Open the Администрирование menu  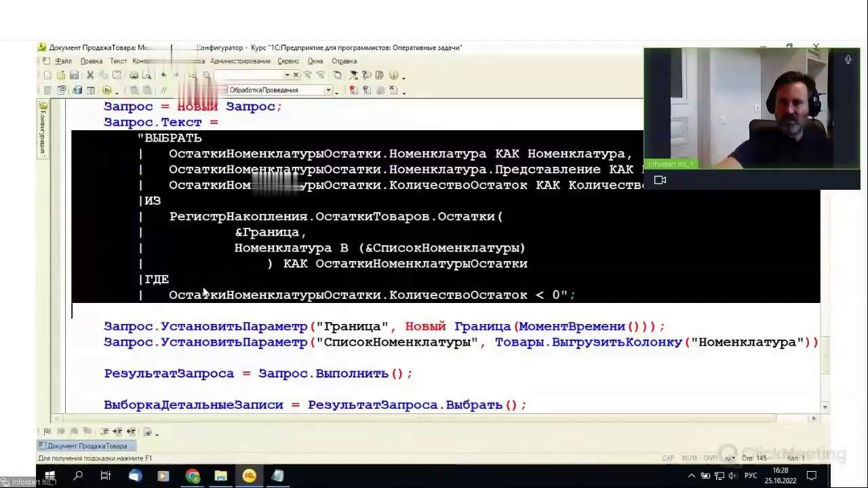240,61
